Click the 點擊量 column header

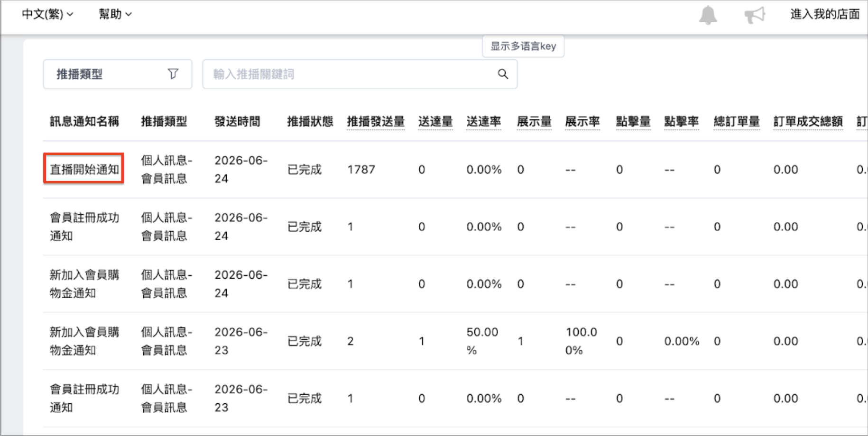click(x=633, y=122)
